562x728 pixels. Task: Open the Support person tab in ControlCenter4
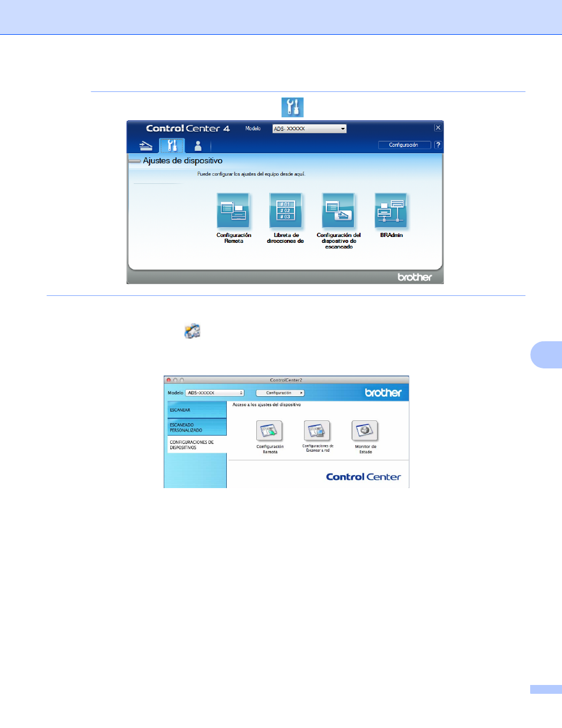pos(198,146)
